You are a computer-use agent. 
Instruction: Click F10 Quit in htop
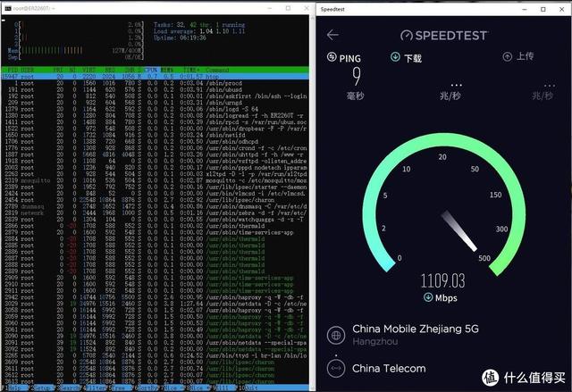point(250,388)
